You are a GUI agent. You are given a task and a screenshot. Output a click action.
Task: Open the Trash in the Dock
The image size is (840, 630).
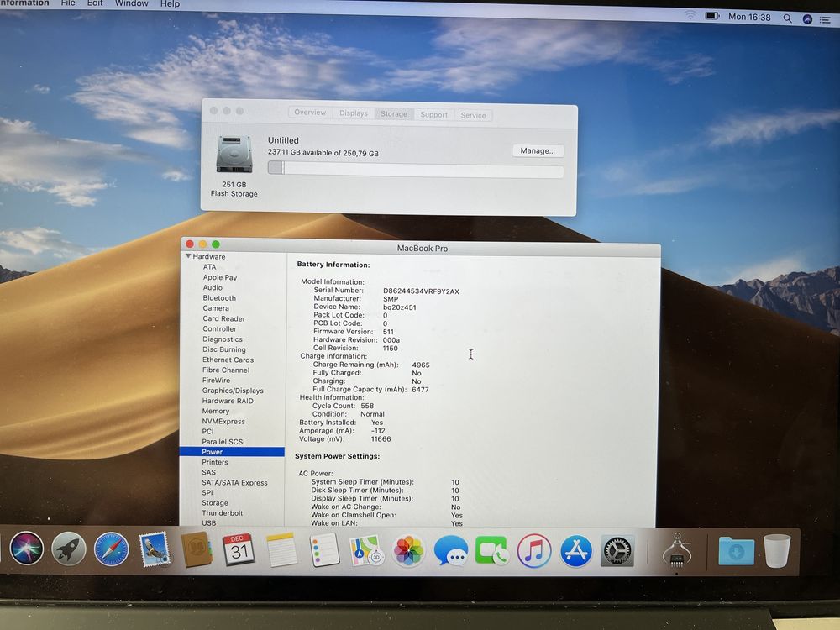(777, 551)
